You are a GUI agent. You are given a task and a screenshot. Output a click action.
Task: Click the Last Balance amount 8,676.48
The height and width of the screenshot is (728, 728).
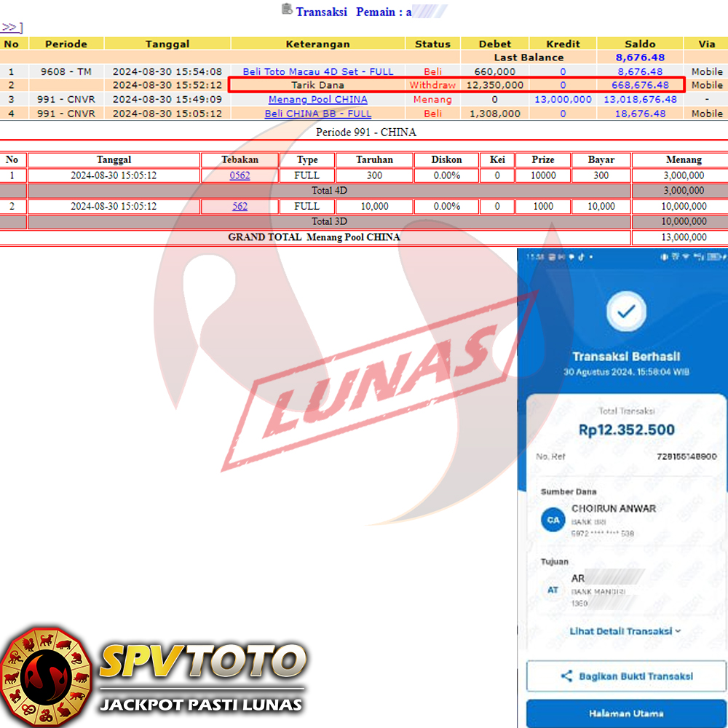tap(640, 58)
